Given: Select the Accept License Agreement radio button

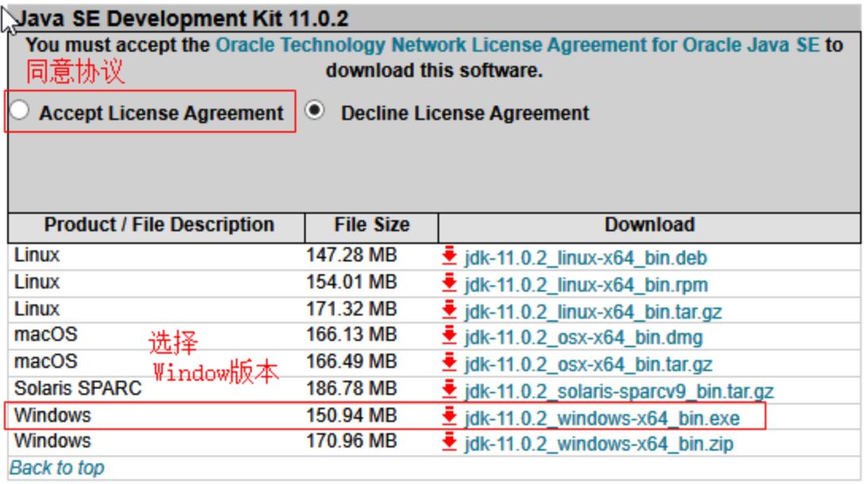Looking at the screenshot, I should coord(21,113).
